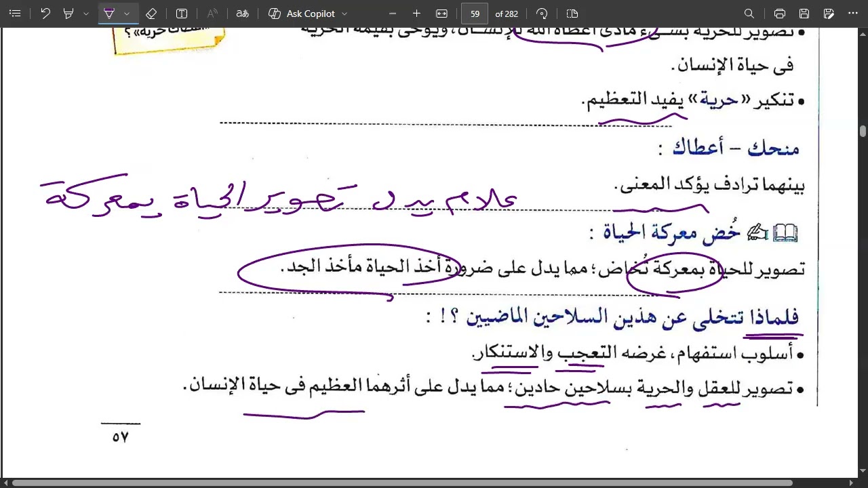Image resolution: width=868 pixels, height=488 pixels.
Task: Click the line 'تصوير للعقل والحرية بسلاحين حادين'
Action: tap(654, 388)
